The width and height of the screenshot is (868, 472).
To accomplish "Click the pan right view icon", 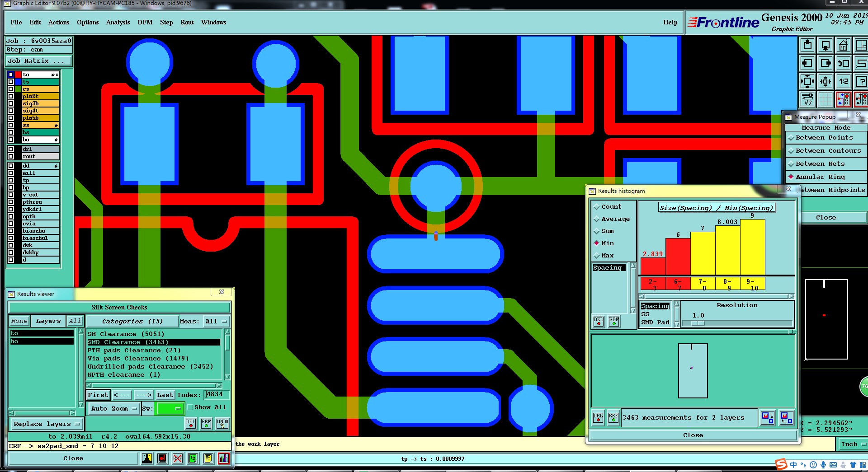I will click(826, 63).
